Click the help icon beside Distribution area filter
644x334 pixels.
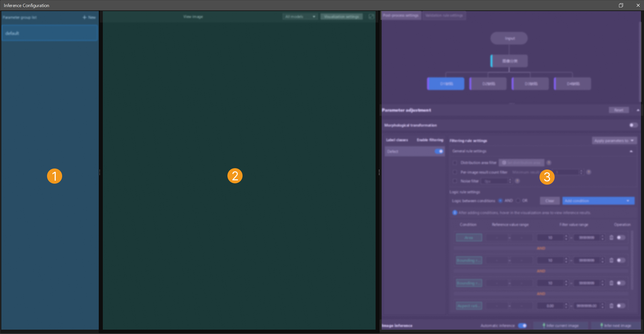click(x=549, y=162)
